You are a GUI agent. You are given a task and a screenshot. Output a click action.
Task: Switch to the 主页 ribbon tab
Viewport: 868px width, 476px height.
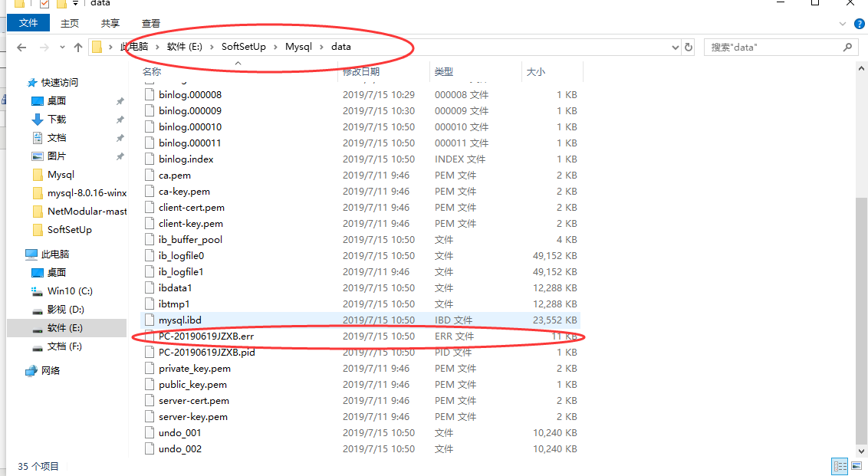pyautogui.click(x=70, y=23)
